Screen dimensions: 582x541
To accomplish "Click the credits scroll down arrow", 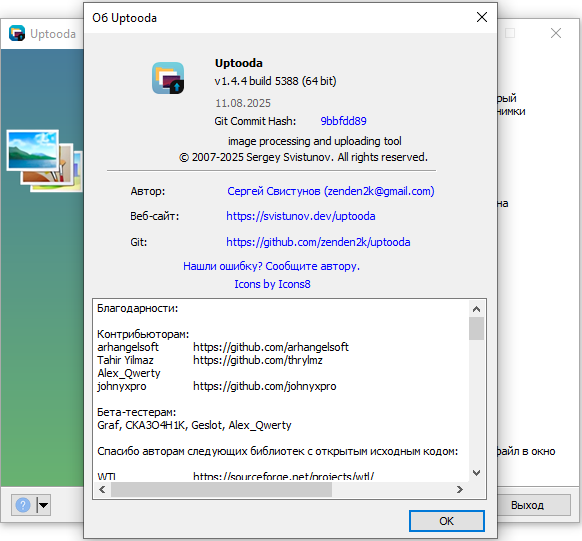I will pos(477,473).
